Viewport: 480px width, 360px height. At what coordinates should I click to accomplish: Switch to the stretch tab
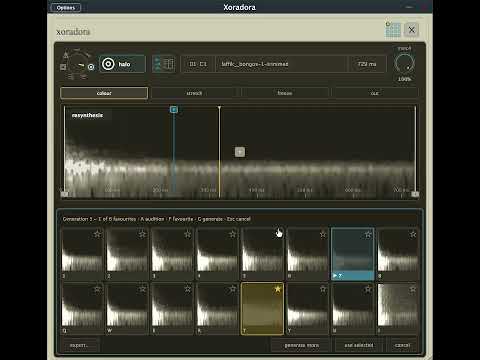194,93
